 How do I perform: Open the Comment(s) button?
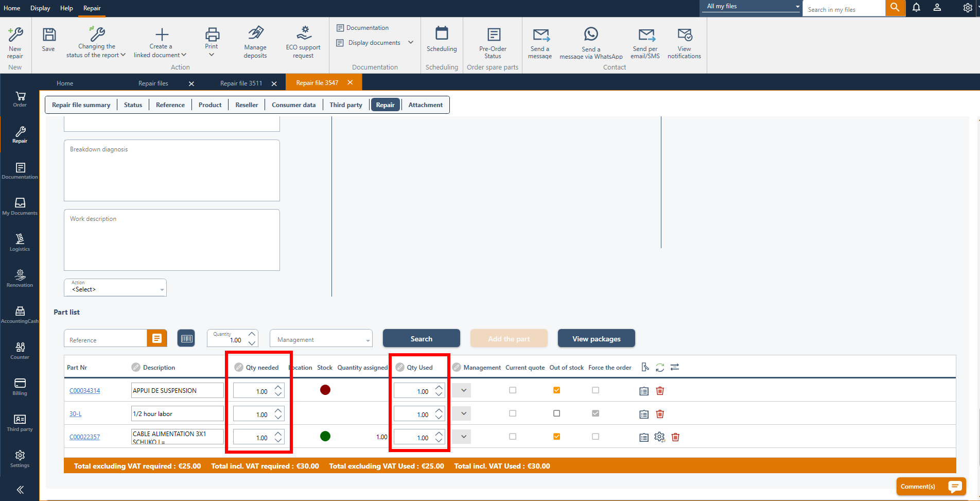pyautogui.click(x=931, y=487)
